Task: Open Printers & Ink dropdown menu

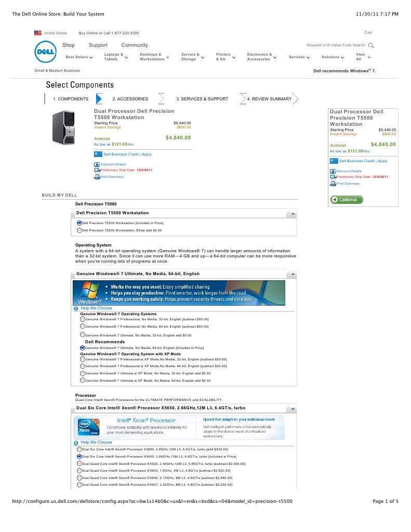Action: click(226, 57)
